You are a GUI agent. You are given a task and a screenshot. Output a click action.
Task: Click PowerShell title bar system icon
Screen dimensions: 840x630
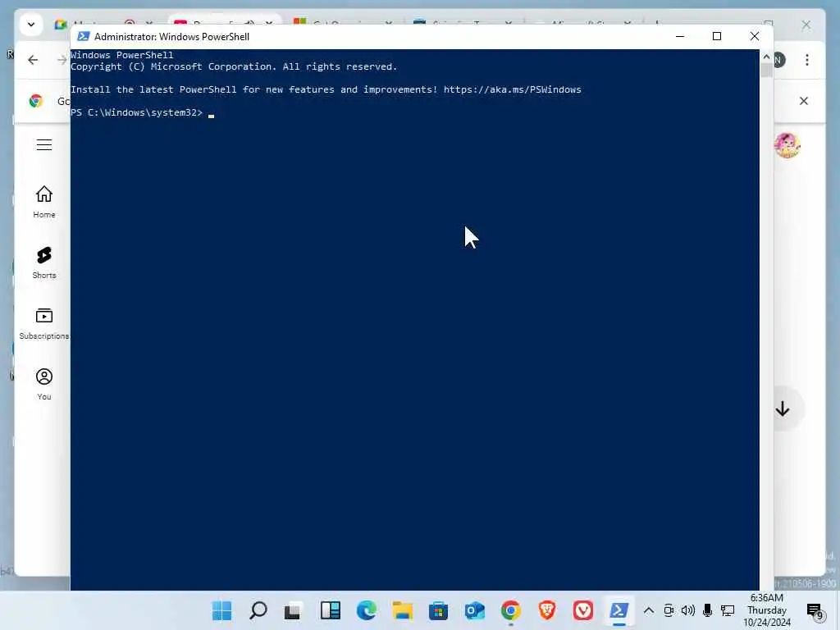[83, 36]
